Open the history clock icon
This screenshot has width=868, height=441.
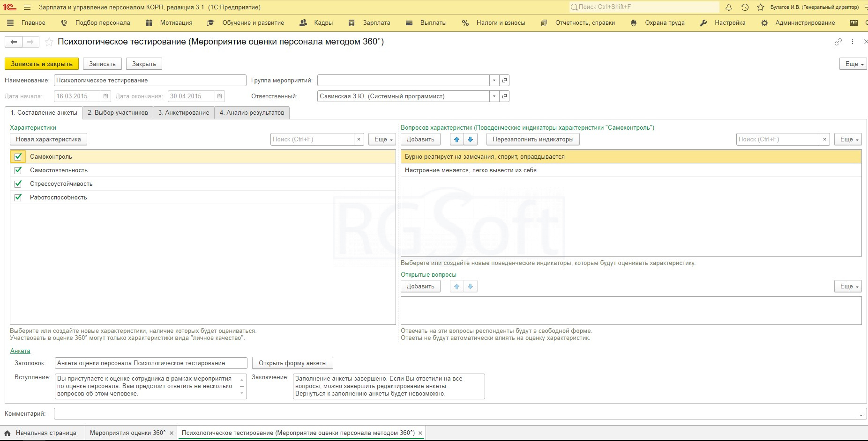(745, 7)
